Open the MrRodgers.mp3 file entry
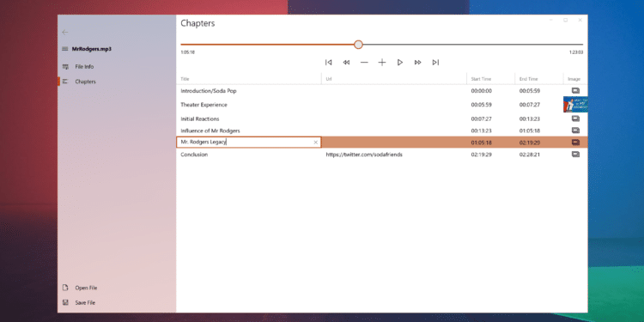Image resolution: width=644 pixels, height=322 pixels. click(92, 49)
